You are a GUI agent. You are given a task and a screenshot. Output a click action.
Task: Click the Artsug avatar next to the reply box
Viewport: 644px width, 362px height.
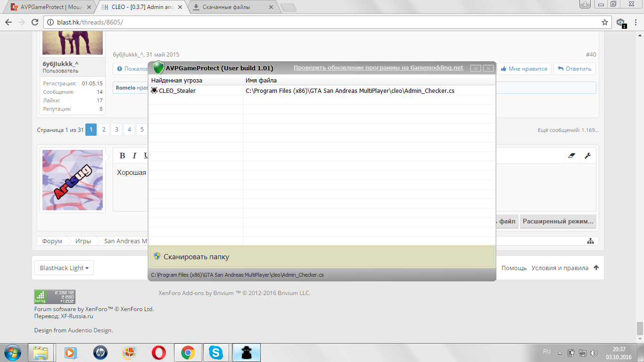pyautogui.click(x=73, y=180)
